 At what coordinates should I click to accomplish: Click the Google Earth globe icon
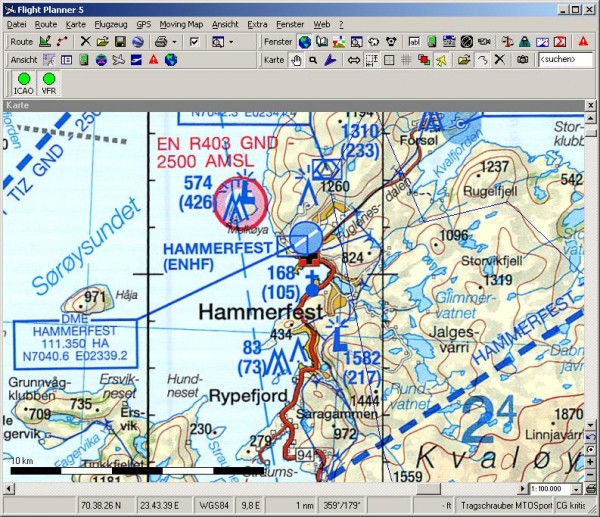click(x=138, y=41)
